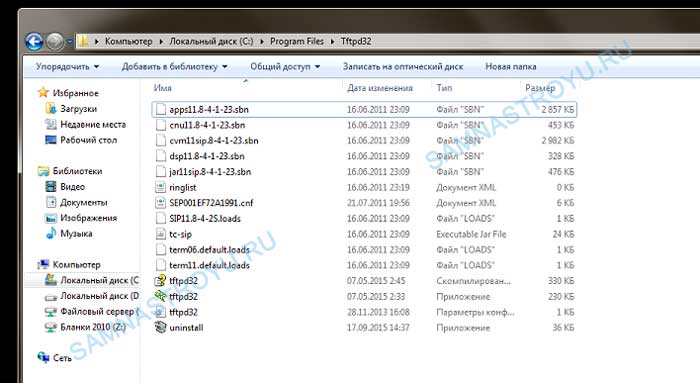Click the uninstall file name

186,328
